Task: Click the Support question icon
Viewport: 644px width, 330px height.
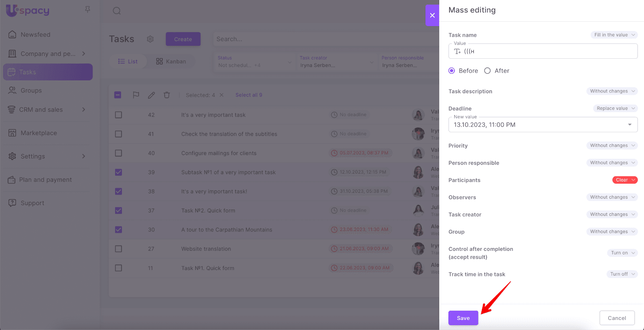Action: tap(12, 203)
